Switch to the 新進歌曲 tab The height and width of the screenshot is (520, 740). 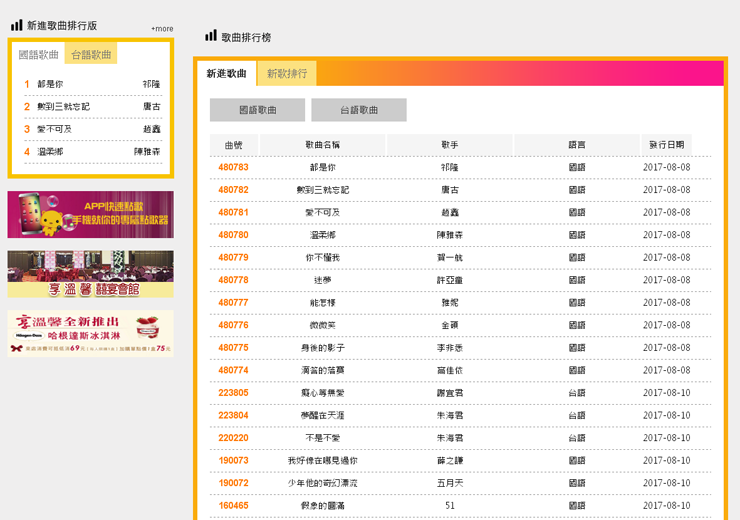coord(226,74)
